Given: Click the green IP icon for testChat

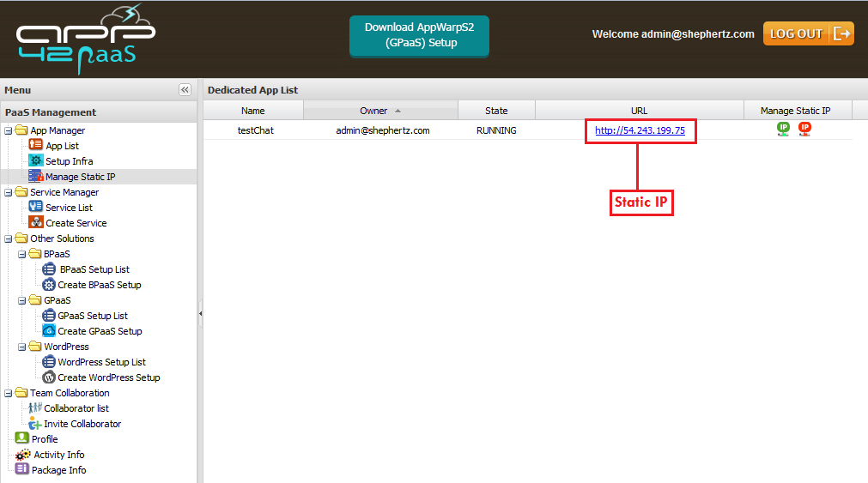Looking at the screenshot, I should point(783,130).
